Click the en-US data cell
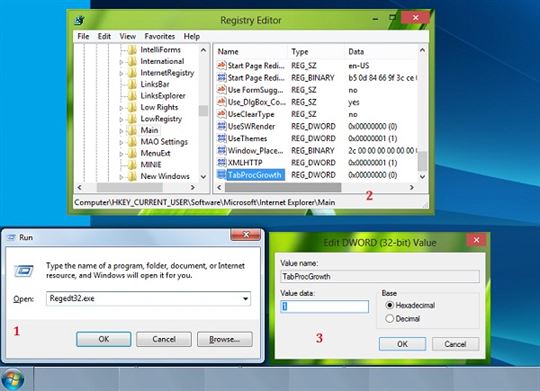The image size is (540, 391). pyautogui.click(x=359, y=65)
